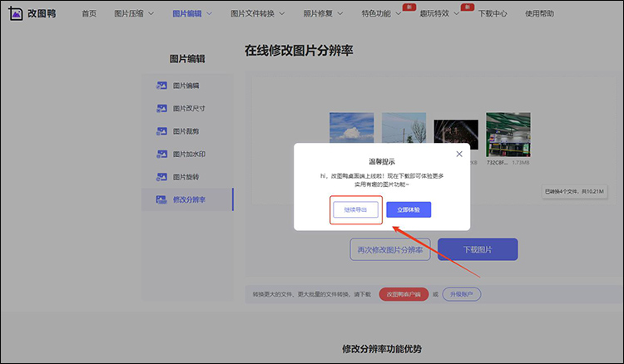This screenshot has height=364, width=624.
Task: Click the 图片加水印 sidebar icon
Action: 161,154
